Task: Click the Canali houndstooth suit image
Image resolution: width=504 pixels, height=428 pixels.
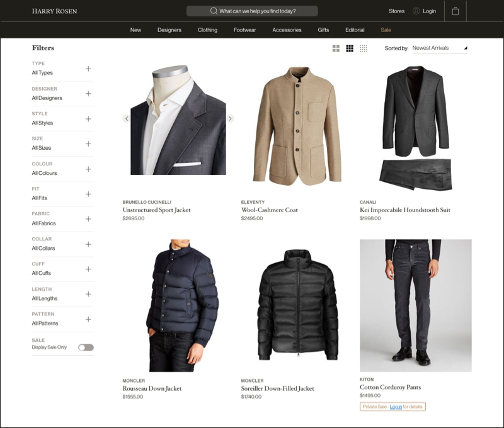Action: tap(416, 128)
